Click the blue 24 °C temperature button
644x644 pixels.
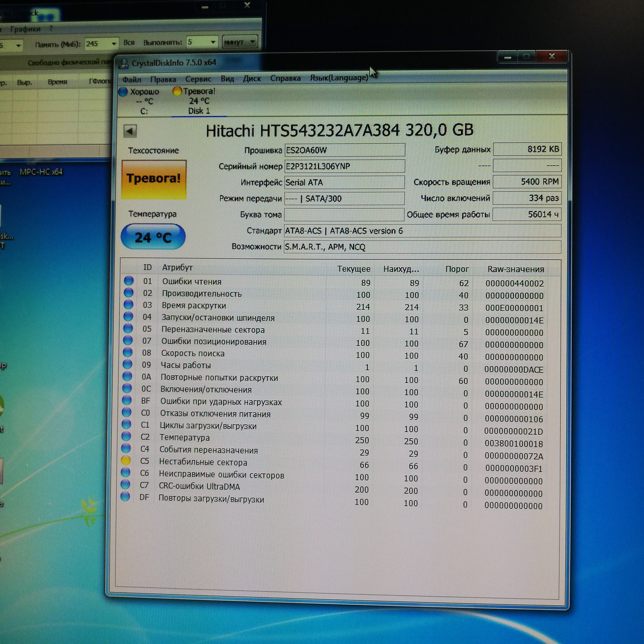(153, 237)
